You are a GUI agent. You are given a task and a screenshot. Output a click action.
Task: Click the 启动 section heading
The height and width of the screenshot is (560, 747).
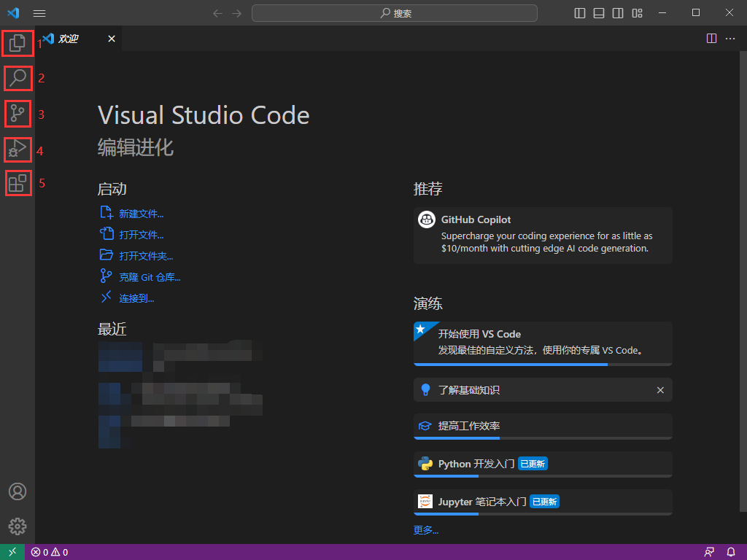point(112,189)
